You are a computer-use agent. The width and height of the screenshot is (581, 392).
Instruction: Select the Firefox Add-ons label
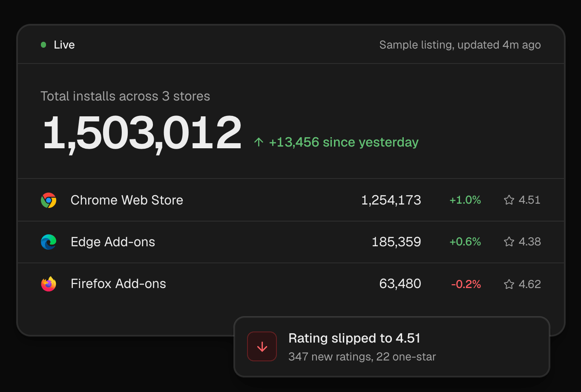118,284
